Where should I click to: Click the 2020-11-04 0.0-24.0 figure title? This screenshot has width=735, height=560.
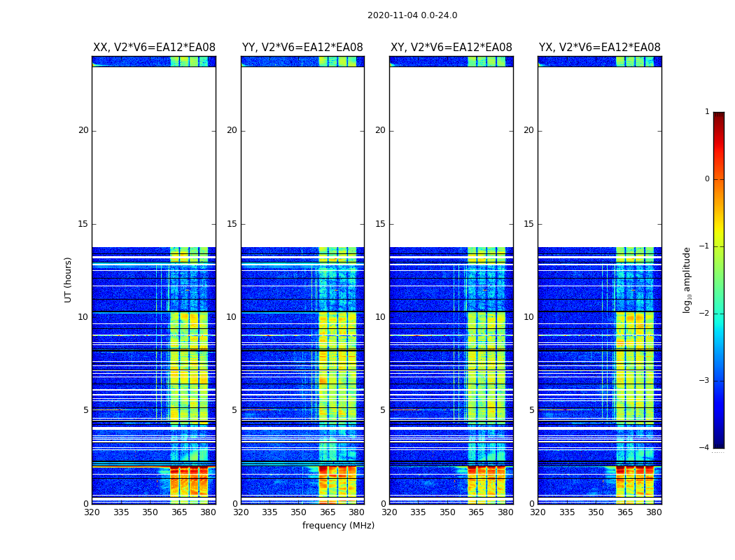412,15
